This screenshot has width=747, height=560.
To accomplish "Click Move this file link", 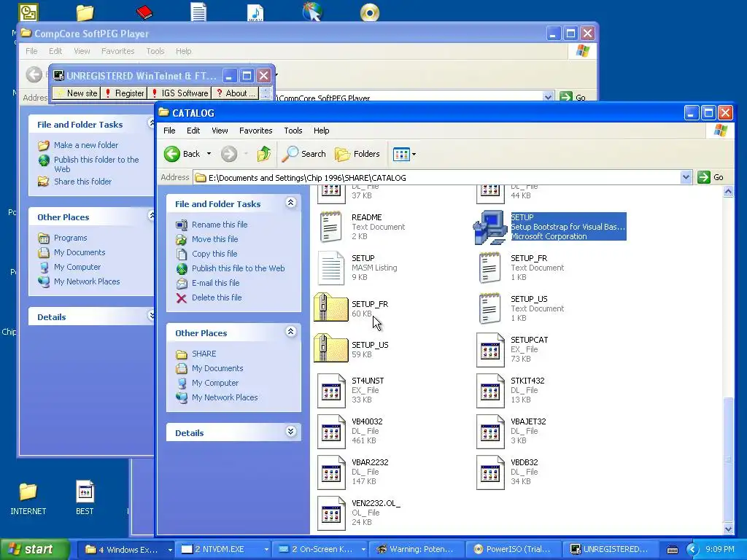I will (215, 239).
